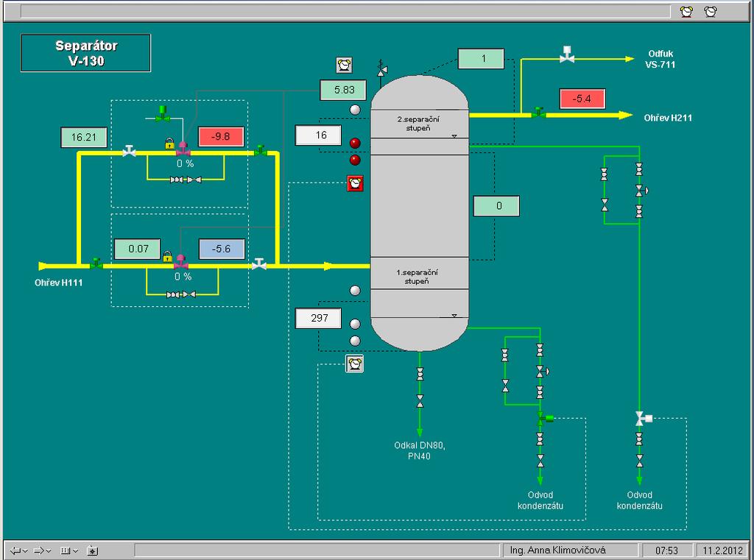Click the level value 297 field

pyautogui.click(x=318, y=318)
